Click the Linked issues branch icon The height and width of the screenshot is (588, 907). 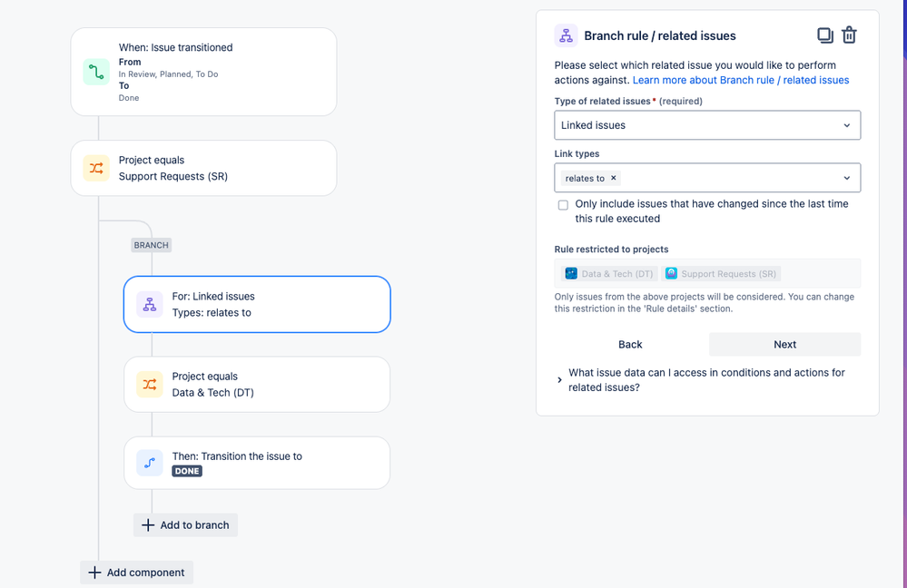pos(150,305)
